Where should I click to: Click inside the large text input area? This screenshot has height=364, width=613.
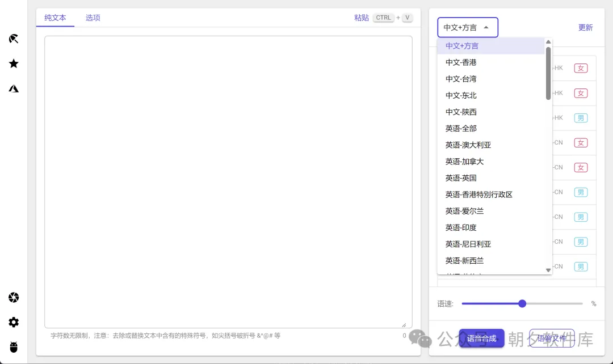coord(227,181)
